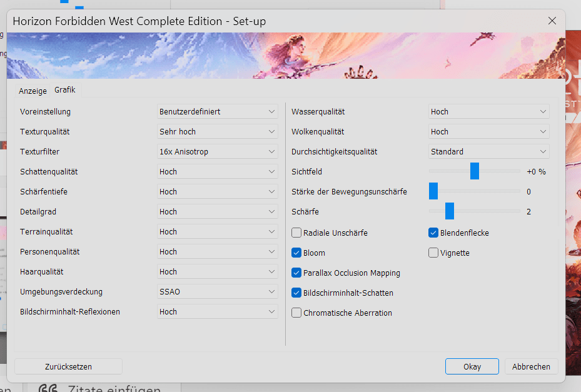This screenshot has height=392, width=581.
Task: Select the Grafik tab
Action: (65, 90)
